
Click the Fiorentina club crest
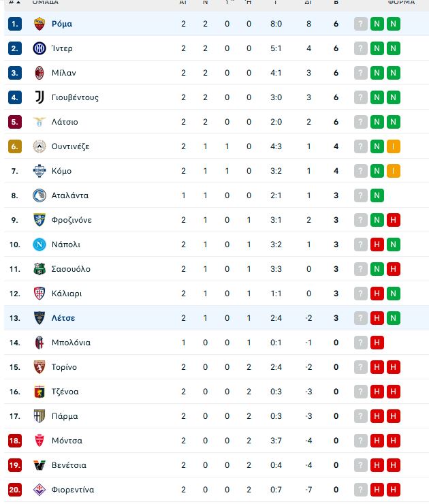pos(39,490)
